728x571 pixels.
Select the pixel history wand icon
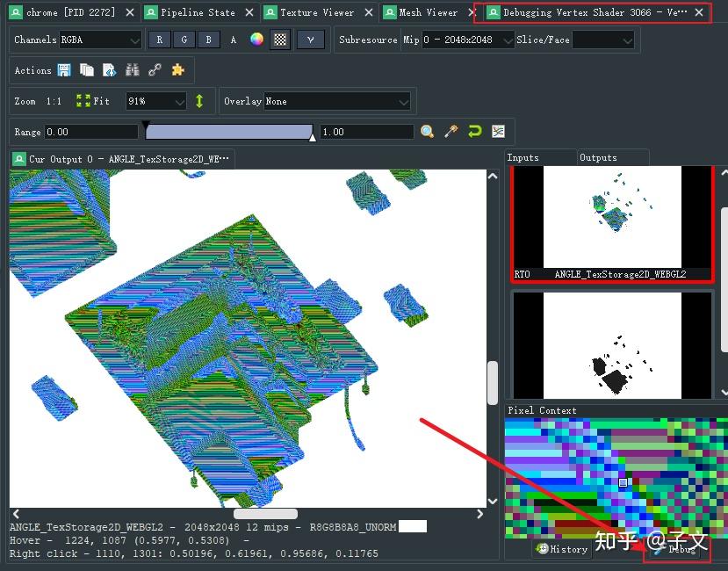coord(451,131)
